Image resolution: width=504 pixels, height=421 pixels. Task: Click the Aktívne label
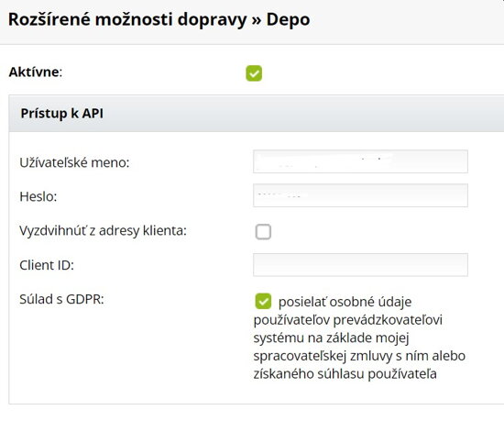tap(36, 72)
